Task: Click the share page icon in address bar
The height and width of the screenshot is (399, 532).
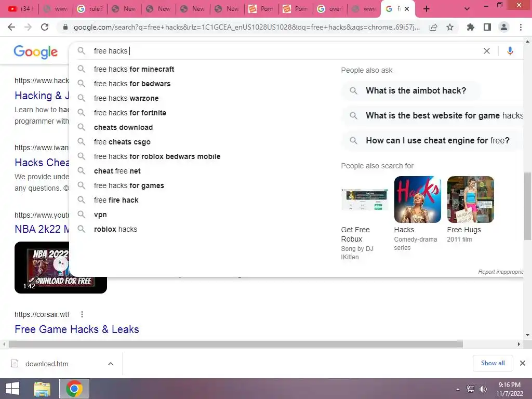Action: tap(433, 28)
